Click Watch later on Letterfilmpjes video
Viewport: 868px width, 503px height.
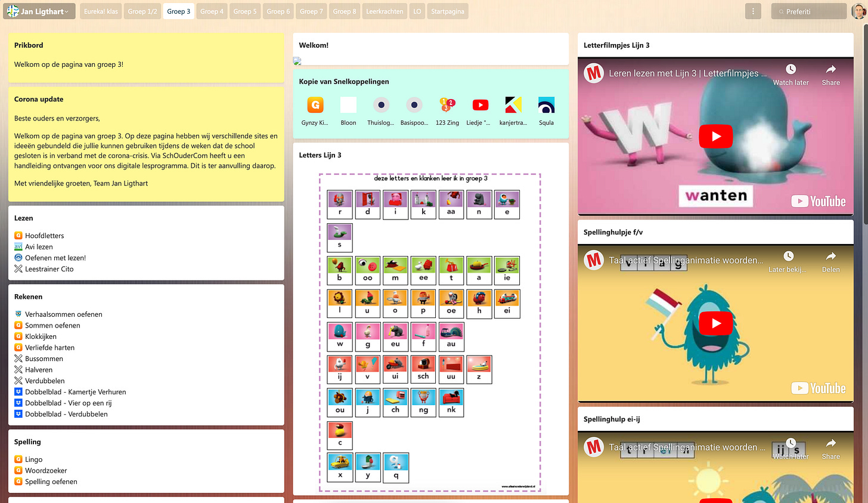[x=790, y=75]
